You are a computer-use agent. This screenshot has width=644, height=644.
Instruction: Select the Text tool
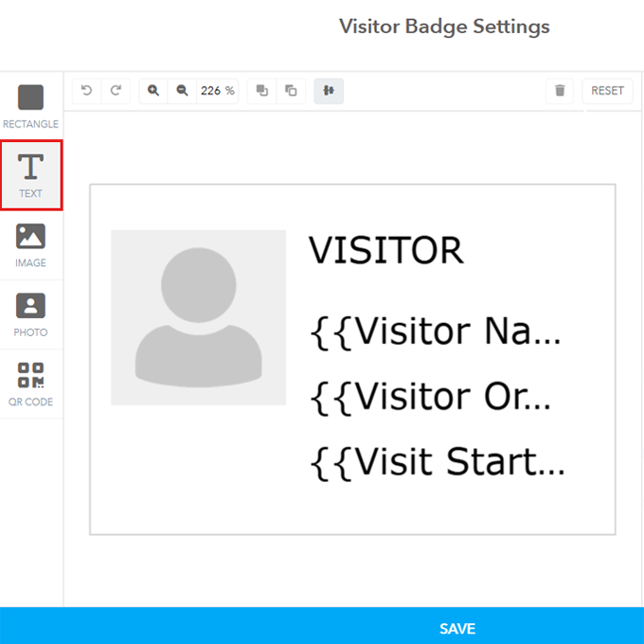[x=31, y=175]
